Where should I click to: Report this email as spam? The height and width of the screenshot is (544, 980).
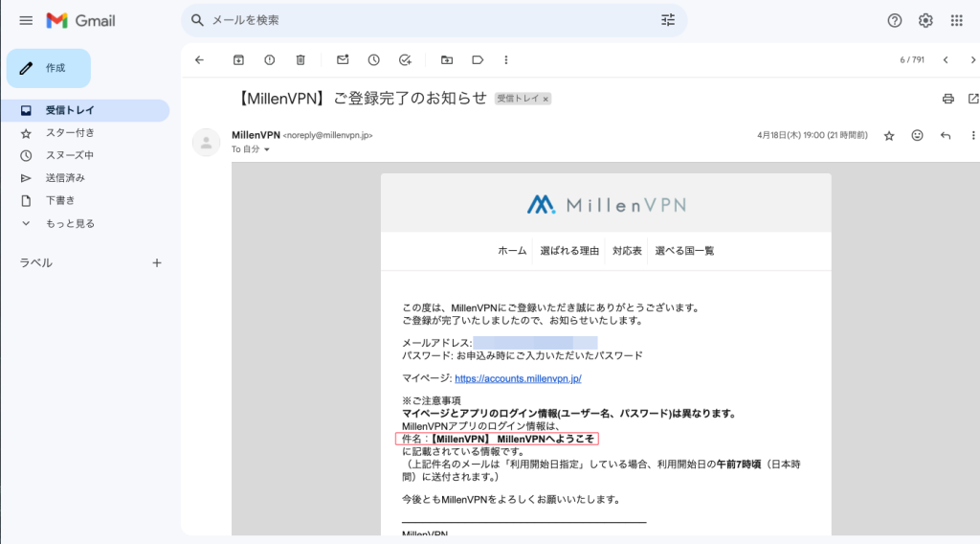[x=270, y=59]
